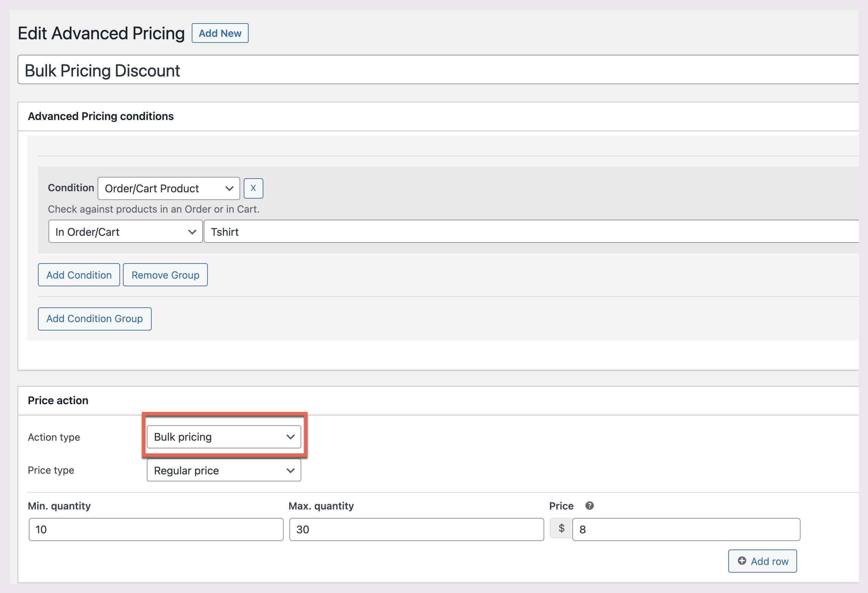Click the Add New button
This screenshot has height=593, width=868.
coord(219,33)
